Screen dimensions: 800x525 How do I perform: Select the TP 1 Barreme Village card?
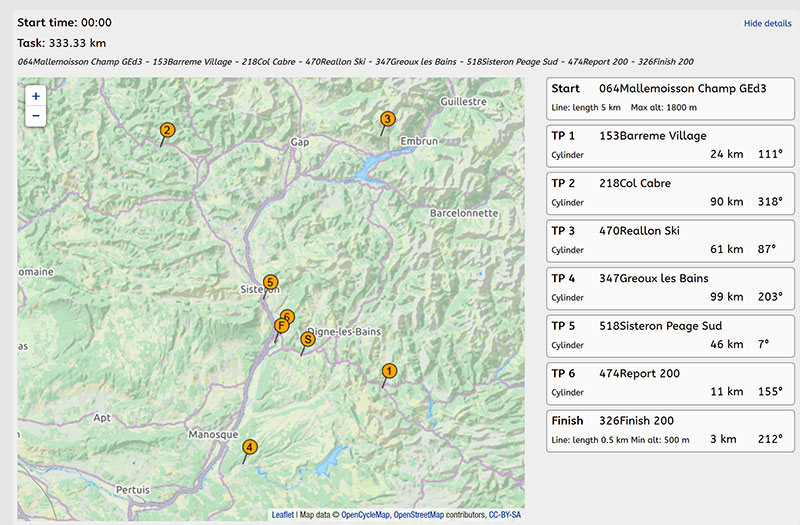tap(670, 145)
